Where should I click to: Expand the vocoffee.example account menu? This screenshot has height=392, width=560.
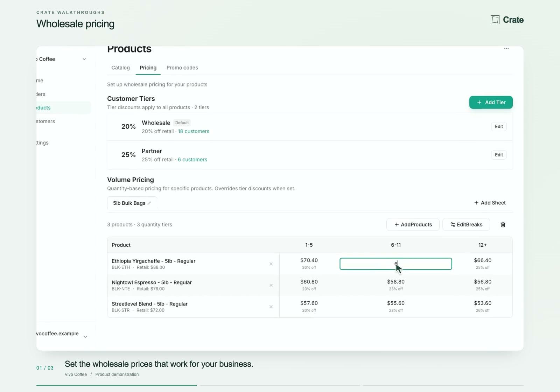[x=85, y=337]
